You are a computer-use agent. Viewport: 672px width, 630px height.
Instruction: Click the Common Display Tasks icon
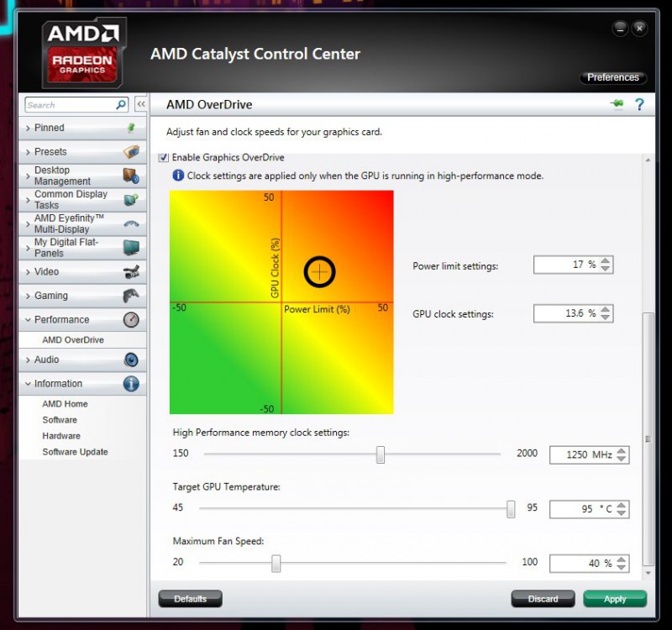click(131, 200)
